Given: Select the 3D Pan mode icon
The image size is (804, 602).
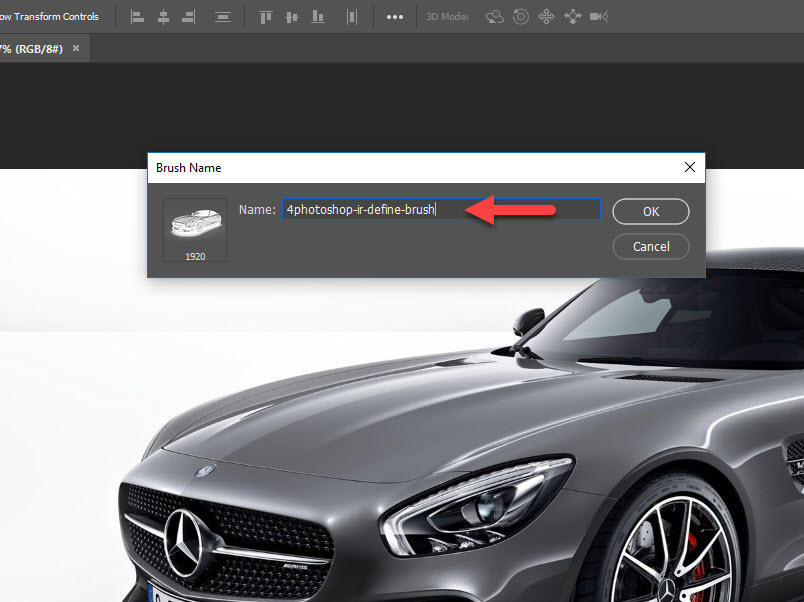Looking at the screenshot, I should tap(546, 17).
